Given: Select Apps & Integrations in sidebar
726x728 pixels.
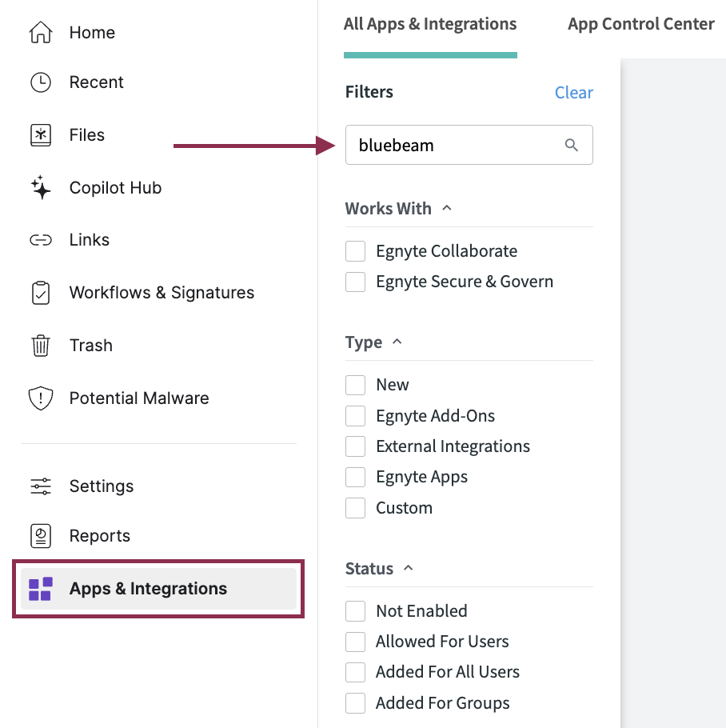Looking at the screenshot, I should (x=158, y=589).
